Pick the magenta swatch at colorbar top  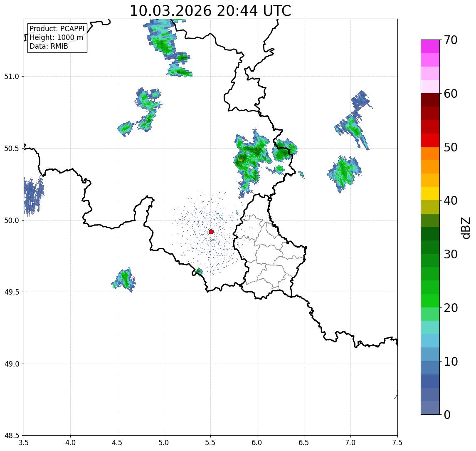[x=430, y=47]
